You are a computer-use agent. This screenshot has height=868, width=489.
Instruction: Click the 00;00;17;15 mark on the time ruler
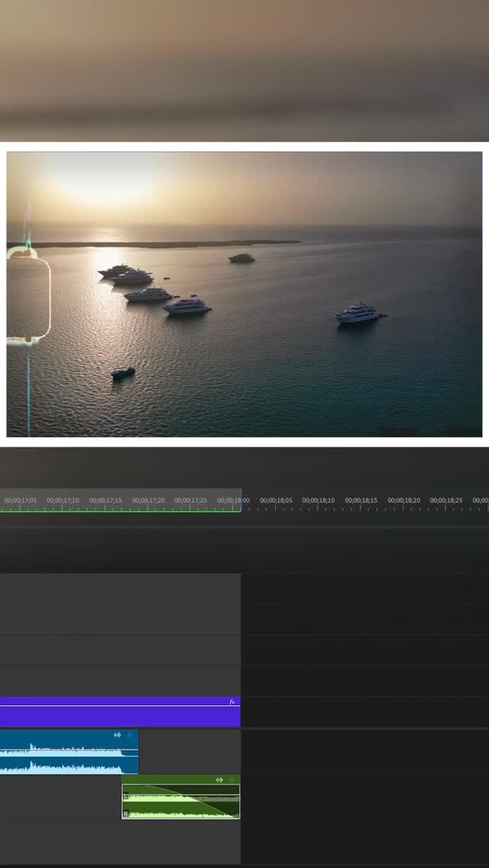[105, 500]
